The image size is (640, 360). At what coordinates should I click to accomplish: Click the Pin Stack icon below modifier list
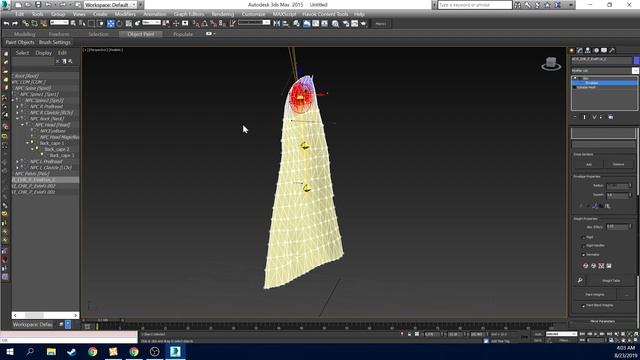click(575, 117)
